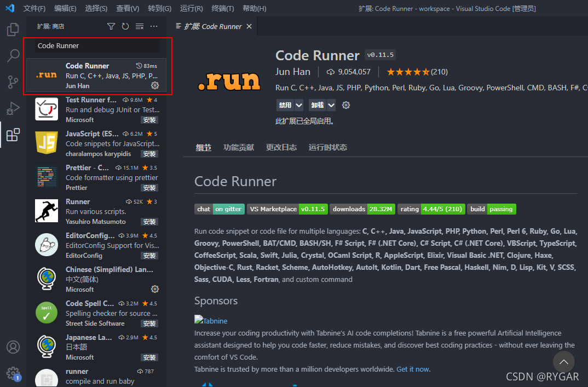Click the chat on gitter badge

click(x=220, y=209)
